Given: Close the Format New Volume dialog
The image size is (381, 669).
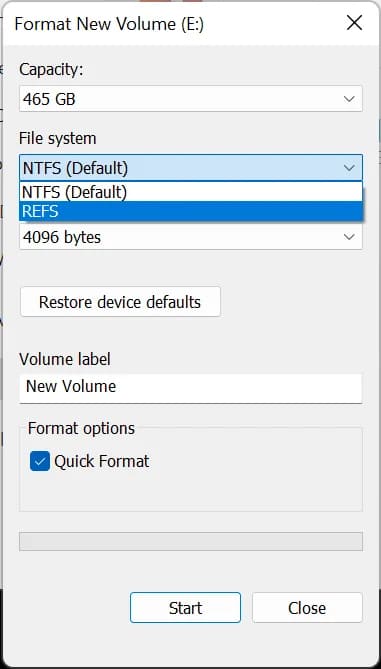Looking at the screenshot, I should (x=355, y=23).
